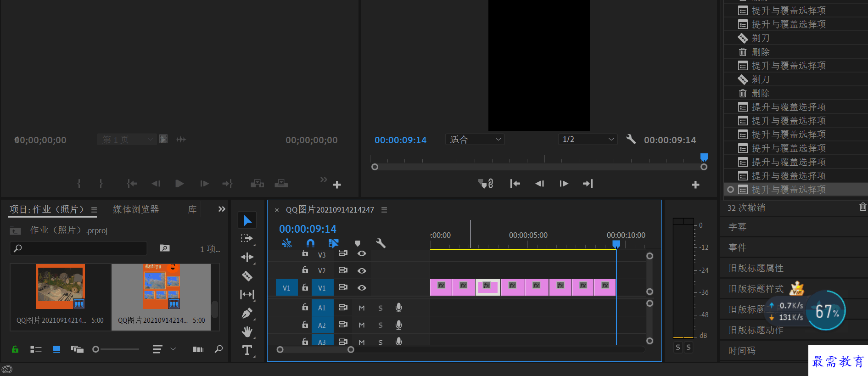Toggle V2 track visibility eye
This screenshot has height=376, width=868.
pyautogui.click(x=362, y=271)
